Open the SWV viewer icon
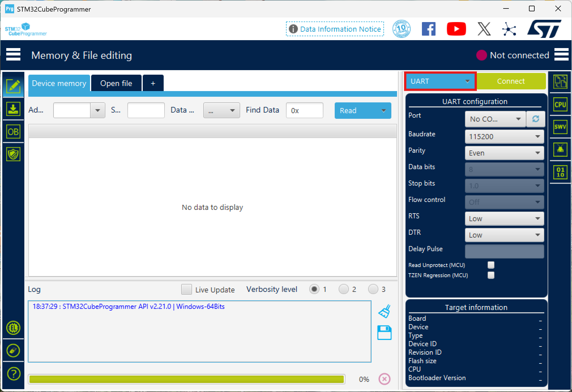The width and height of the screenshot is (572, 392). pos(560,127)
